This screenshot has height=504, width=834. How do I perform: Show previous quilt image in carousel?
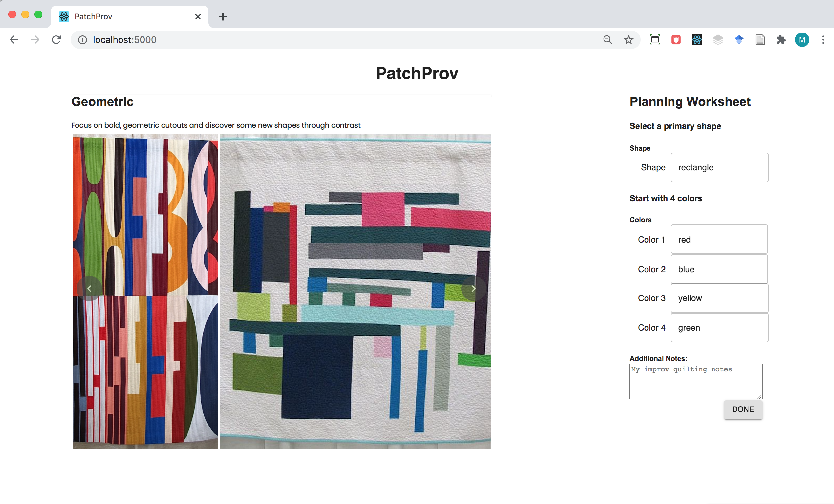point(89,289)
